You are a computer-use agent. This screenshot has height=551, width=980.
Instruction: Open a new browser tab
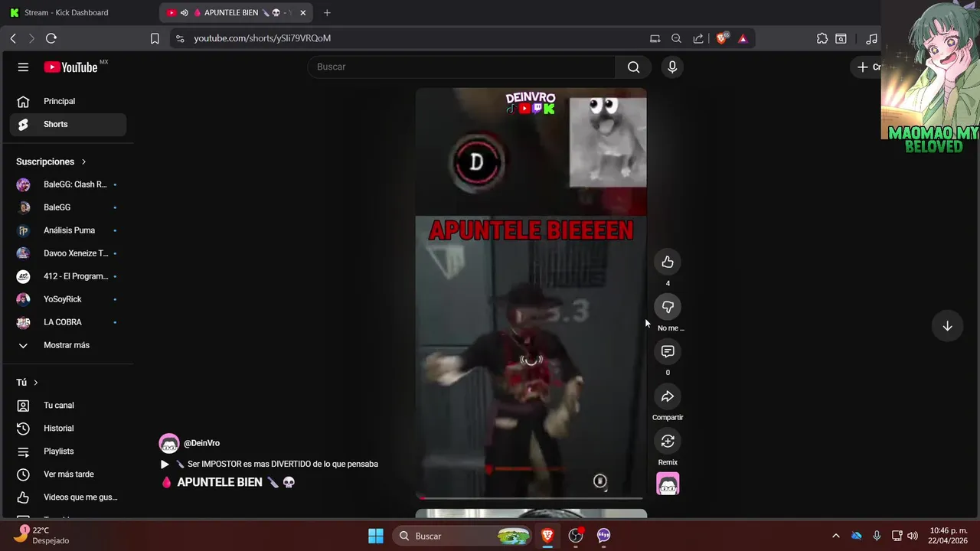point(327,13)
